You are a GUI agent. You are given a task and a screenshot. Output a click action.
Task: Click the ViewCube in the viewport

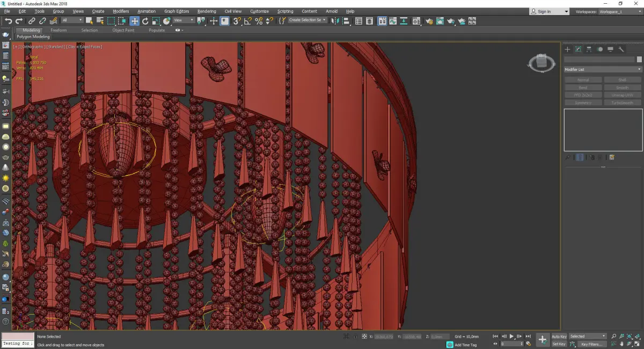[542, 63]
